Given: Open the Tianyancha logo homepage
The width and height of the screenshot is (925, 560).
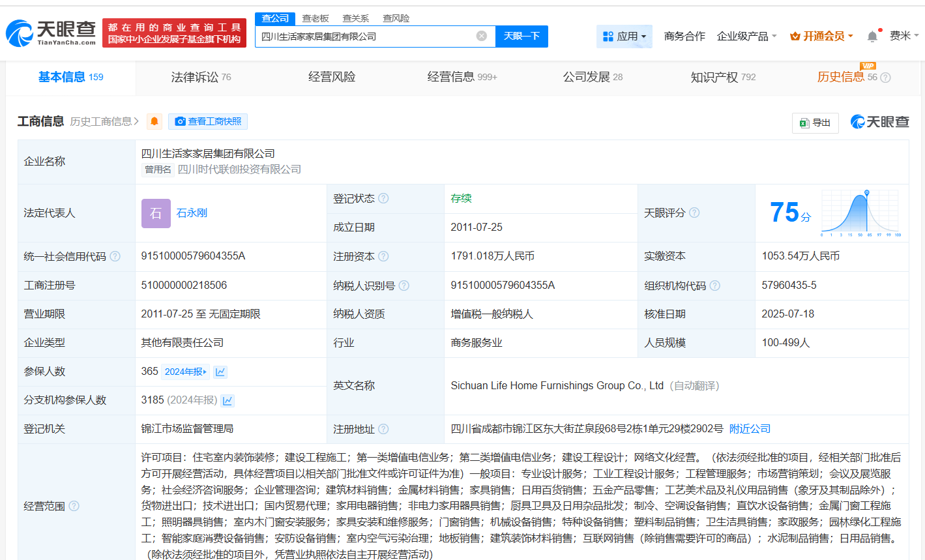Looking at the screenshot, I should coord(51,33).
